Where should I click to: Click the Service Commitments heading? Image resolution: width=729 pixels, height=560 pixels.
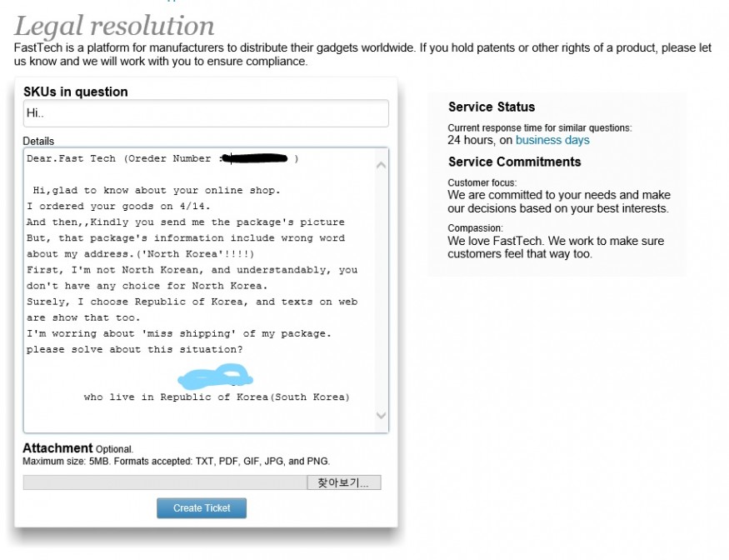514,162
